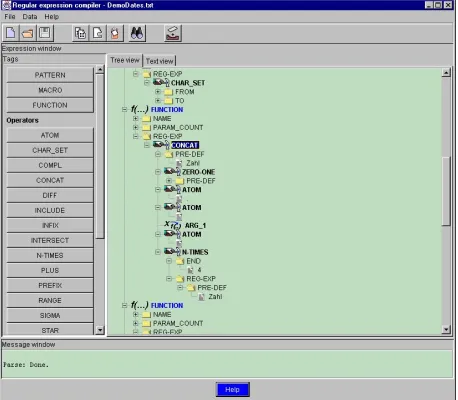The height and width of the screenshot is (400, 458).
Task: Click the CHAR_SET operator icon in tree
Action: click(x=161, y=82)
